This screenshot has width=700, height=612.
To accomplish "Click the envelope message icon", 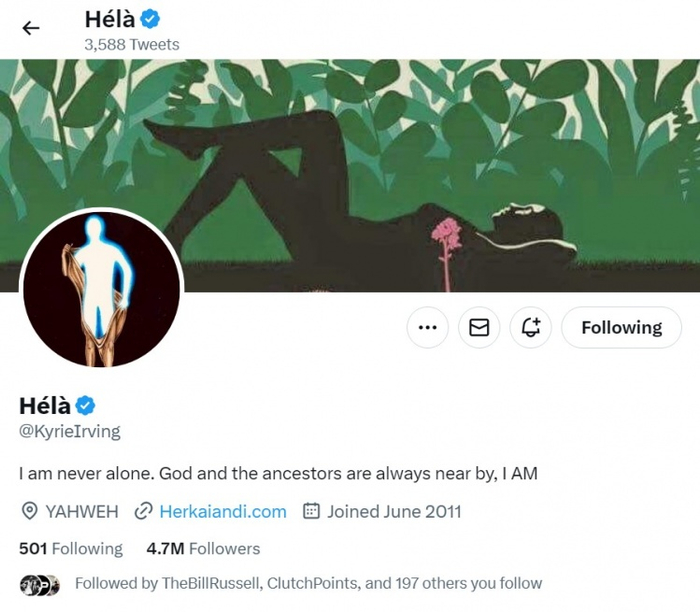I will click(x=479, y=328).
